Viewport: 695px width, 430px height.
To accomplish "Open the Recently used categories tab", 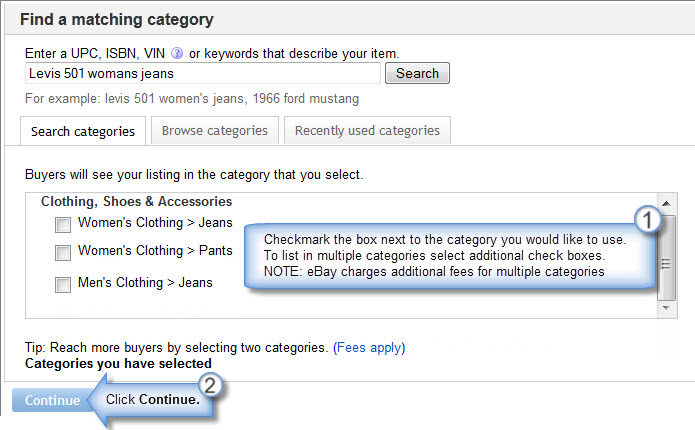I will click(x=367, y=130).
